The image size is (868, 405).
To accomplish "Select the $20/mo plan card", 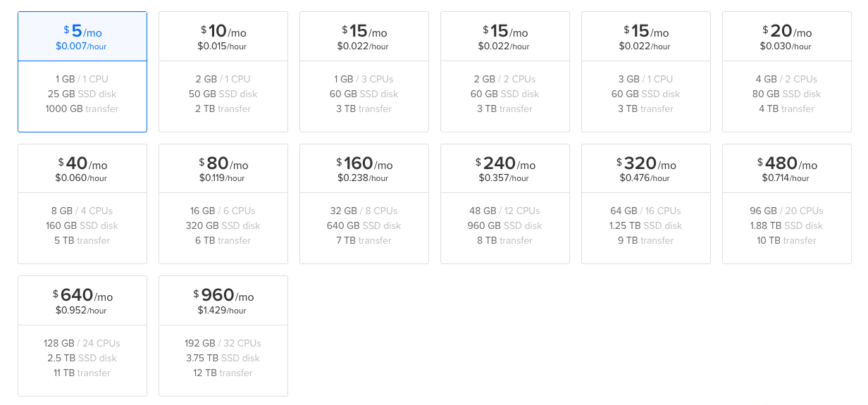I will (x=787, y=72).
